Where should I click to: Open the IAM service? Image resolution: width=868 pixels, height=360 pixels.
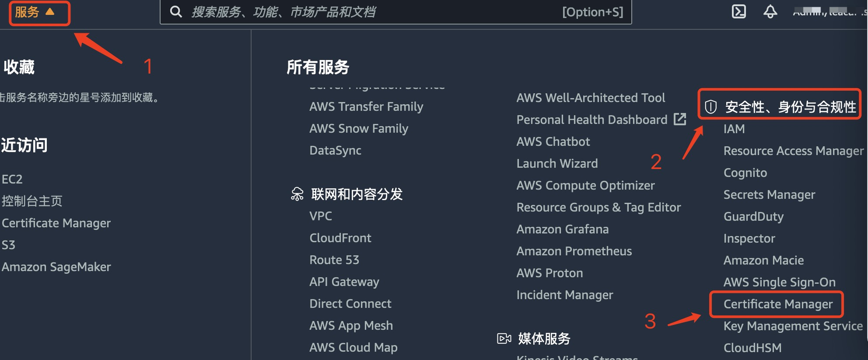(734, 128)
